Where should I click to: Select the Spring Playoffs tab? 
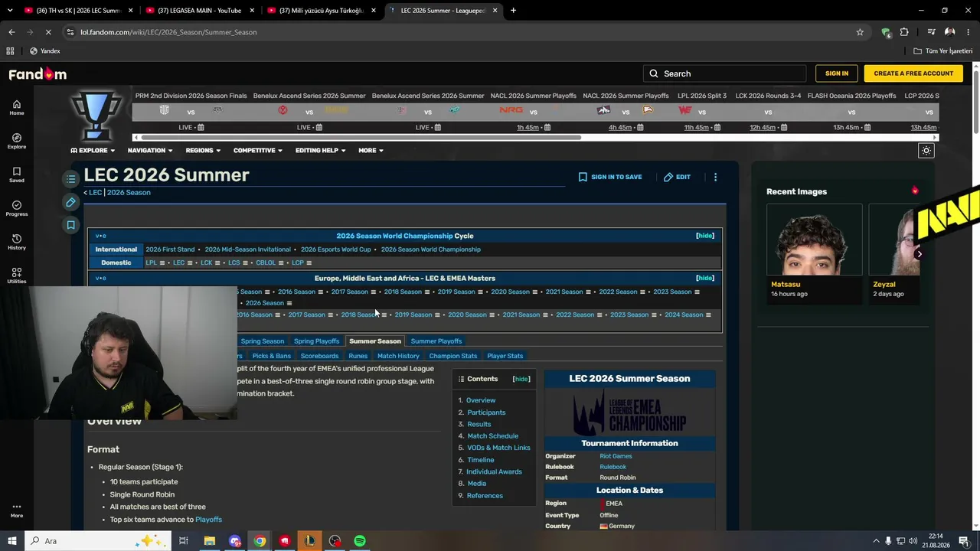click(316, 341)
